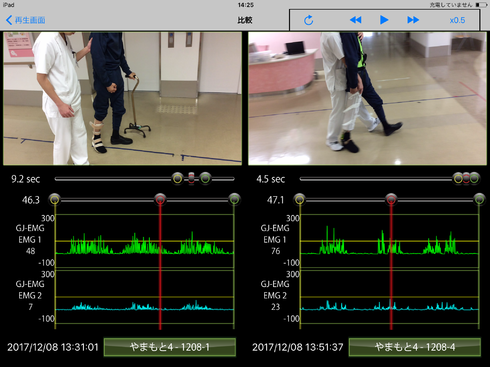Click the 47.1 value label
This screenshot has height=367, width=490.
[275, 200]
